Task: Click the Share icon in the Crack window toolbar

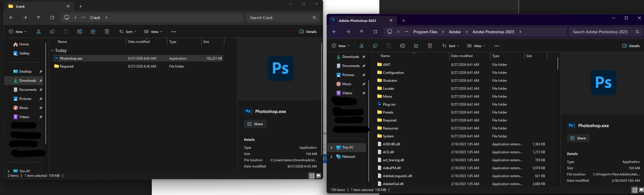Action: click(93, 32)
